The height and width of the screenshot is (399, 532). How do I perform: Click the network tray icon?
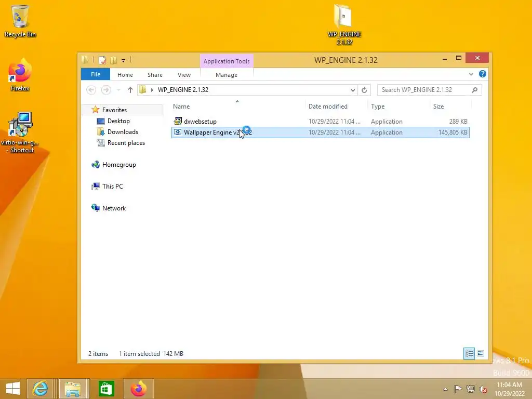point(471,389)
